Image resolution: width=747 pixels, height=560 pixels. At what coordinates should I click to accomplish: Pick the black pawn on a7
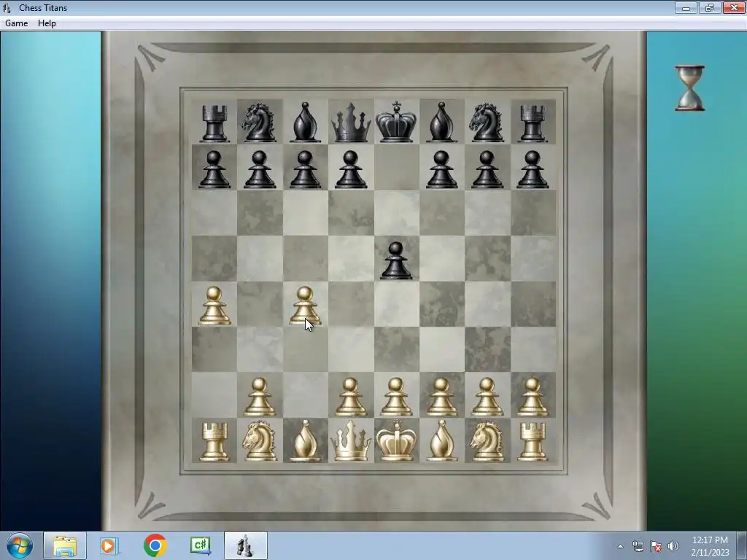(x=214, y=169)
